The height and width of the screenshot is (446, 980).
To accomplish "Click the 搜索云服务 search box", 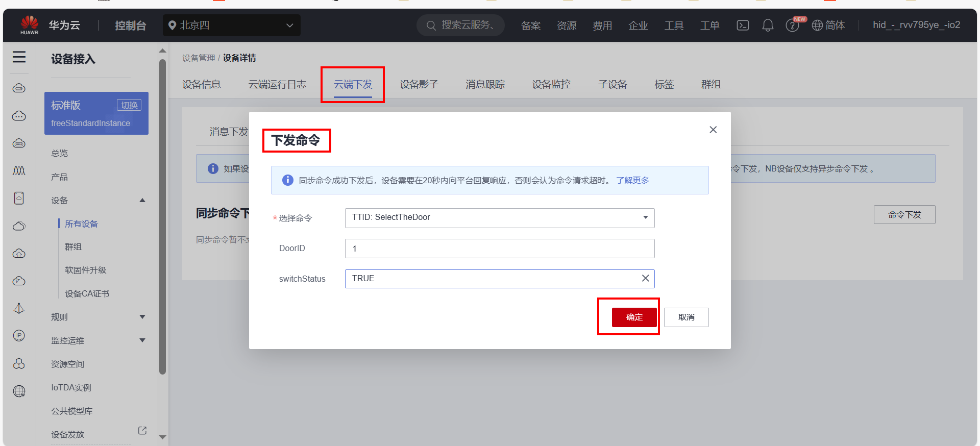I will (460, 25).
